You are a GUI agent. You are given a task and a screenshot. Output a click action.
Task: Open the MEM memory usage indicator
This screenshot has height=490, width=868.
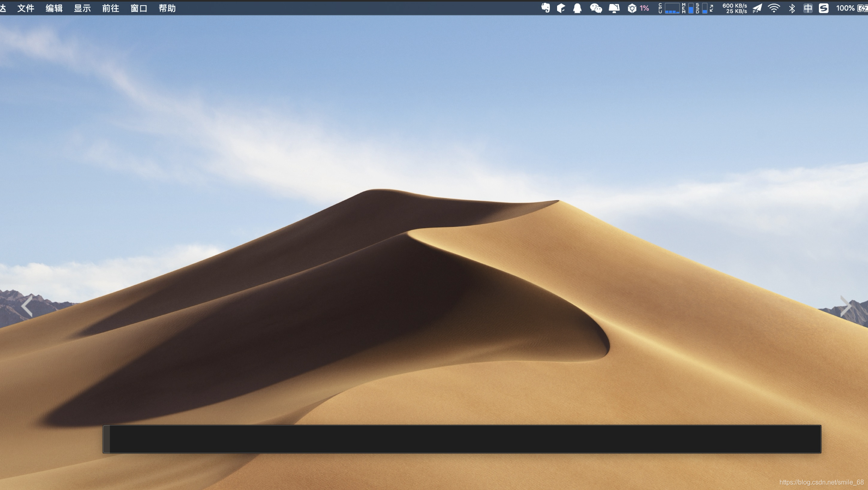tap(687, 8)
